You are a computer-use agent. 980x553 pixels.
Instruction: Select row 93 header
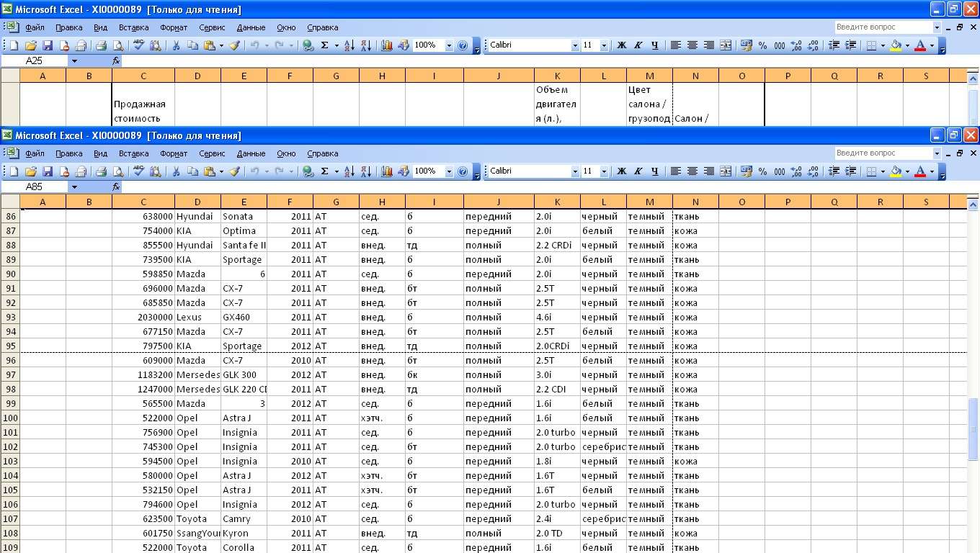[x=10, y=317]
